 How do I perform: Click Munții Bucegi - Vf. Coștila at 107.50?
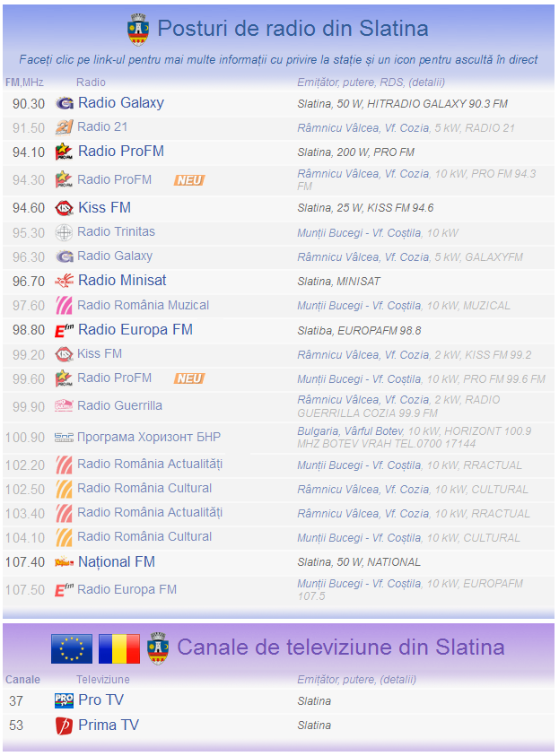tap(359, 584)
